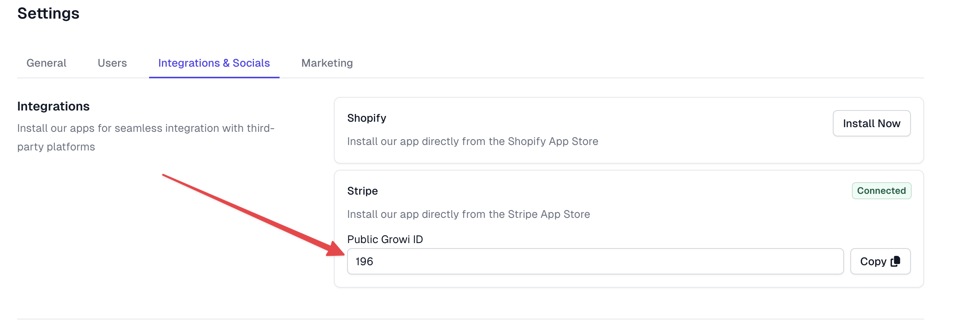
Task: Click the Stripe card title
Action: (x=362, y=191)
